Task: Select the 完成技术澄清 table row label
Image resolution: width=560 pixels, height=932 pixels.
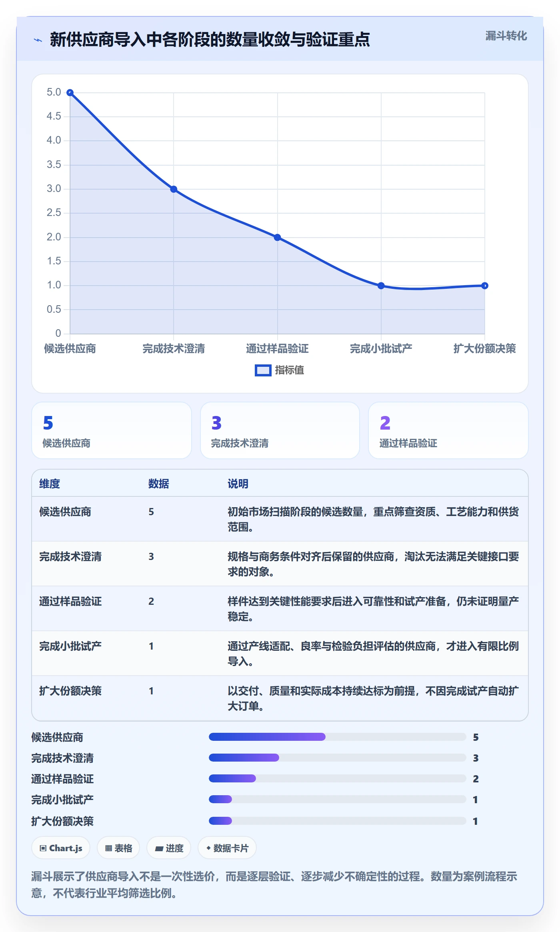Action: tap(70, 556)
